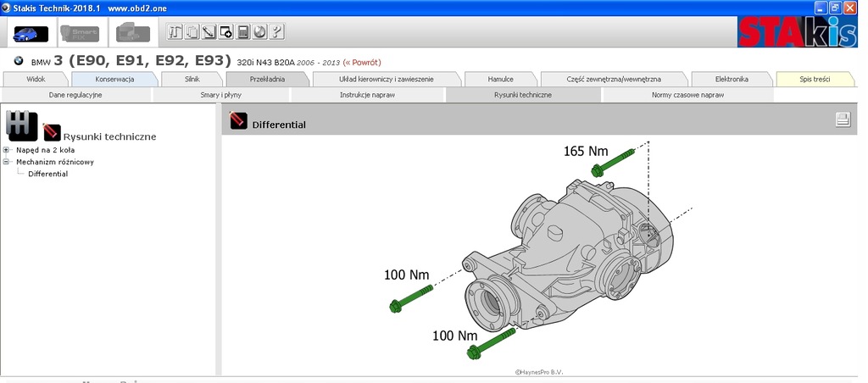Image resolution: width=868 pixels, height=383 pixels.
Task: Click the green 165 Nm bolt
Action: point(613,164)
